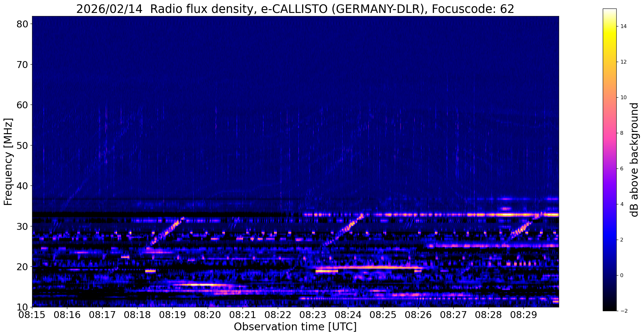
Task: Click the 08:23 time tick label
Action: pos(313,315)
